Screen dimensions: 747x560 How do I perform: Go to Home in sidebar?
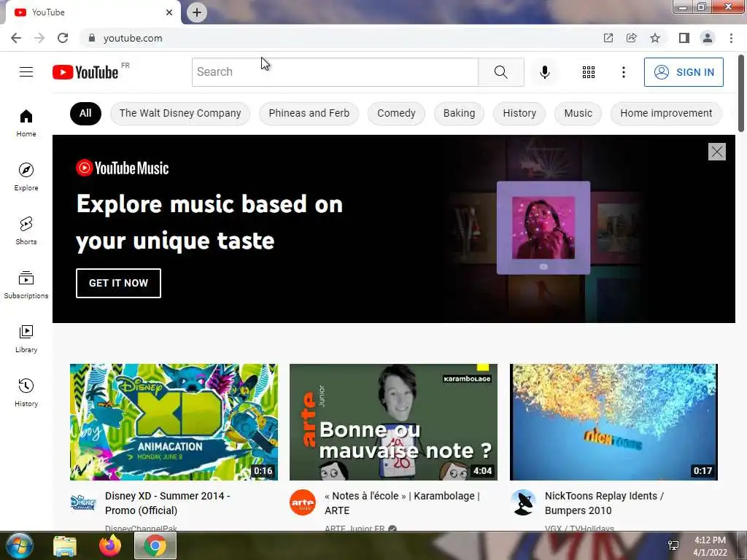26,123
